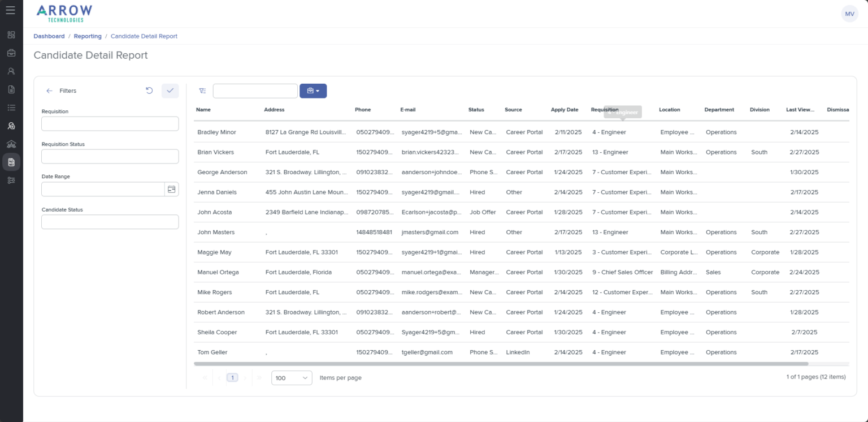
Task: Reset filters with the undo arrow icon
Action: pos(149,90)
